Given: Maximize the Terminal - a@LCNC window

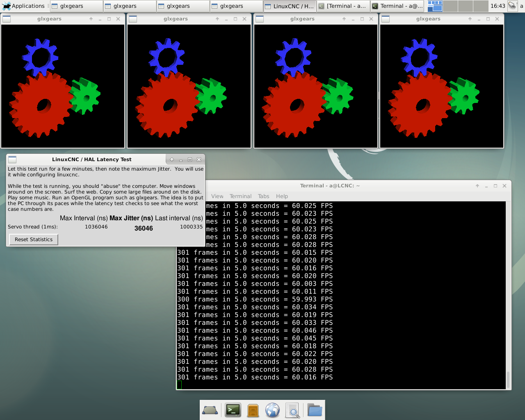Looking at the screenshot, I should [x=495, y=186].
